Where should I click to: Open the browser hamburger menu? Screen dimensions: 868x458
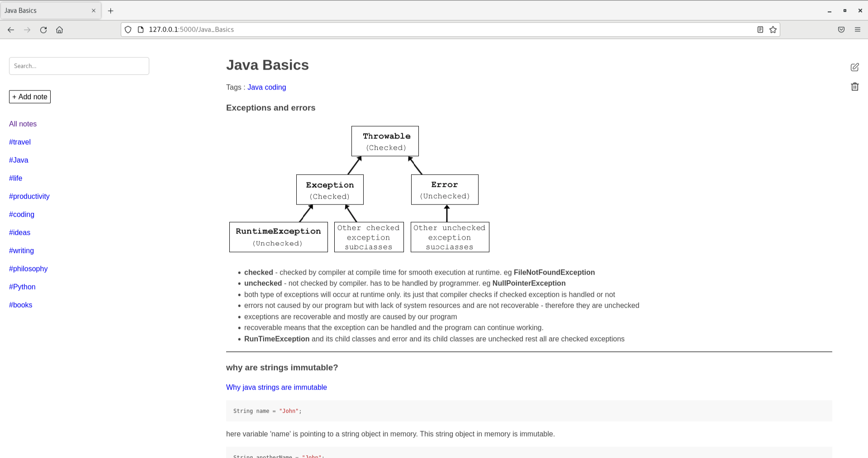pyautogui.click(x=858, y=29)
